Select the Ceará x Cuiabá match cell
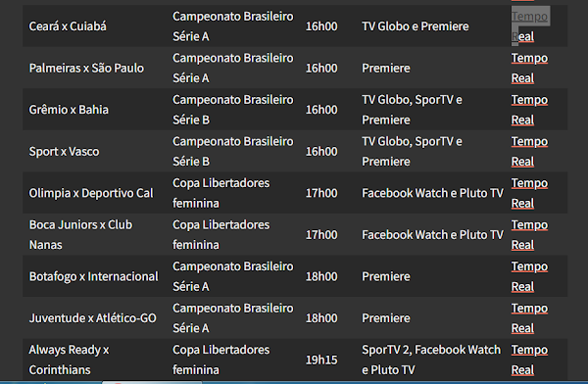The height and width of the screenshot is (384, 588). point(68,26)
